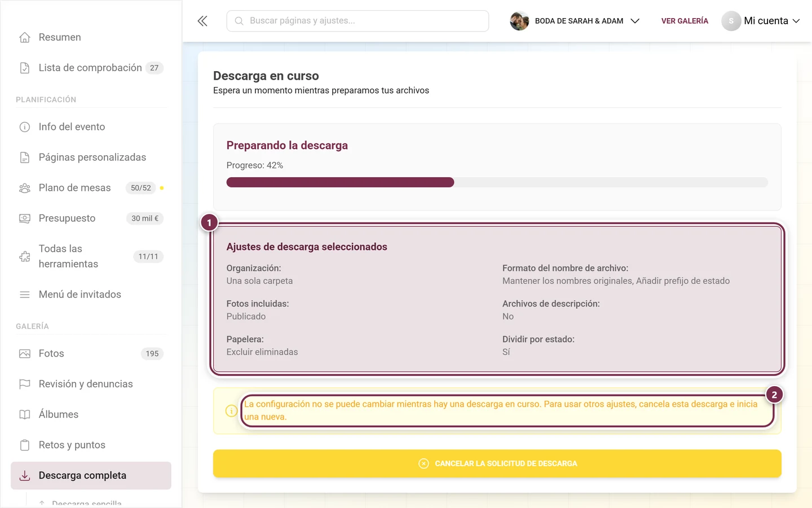Click the Ver galería link

pyautogui.click(x=685, y=21)
